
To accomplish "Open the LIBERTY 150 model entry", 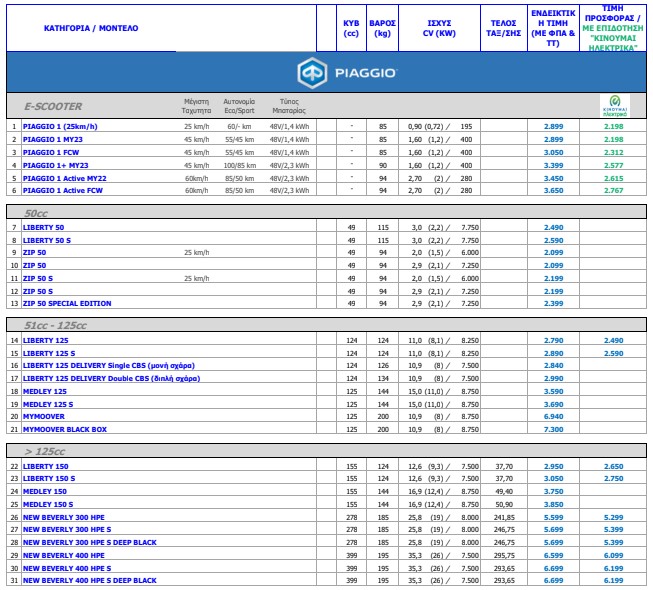I will point(45,466).
